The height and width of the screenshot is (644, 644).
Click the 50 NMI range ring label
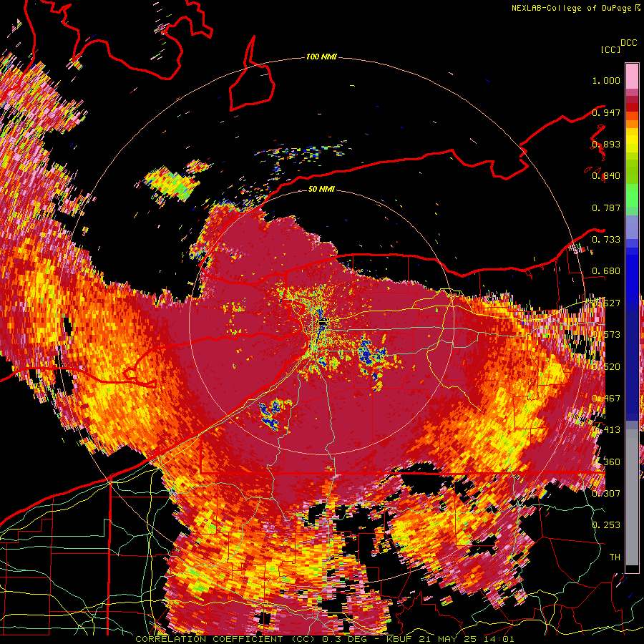(321, 189)
